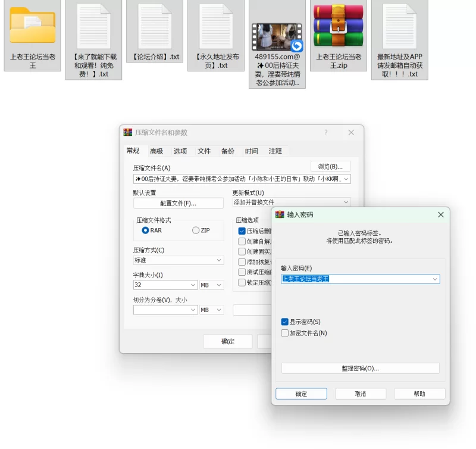476x449 pixels.
Task: Enable the 创建固实 checkbox
Action: pyautogui.click(x=242, y=251)
